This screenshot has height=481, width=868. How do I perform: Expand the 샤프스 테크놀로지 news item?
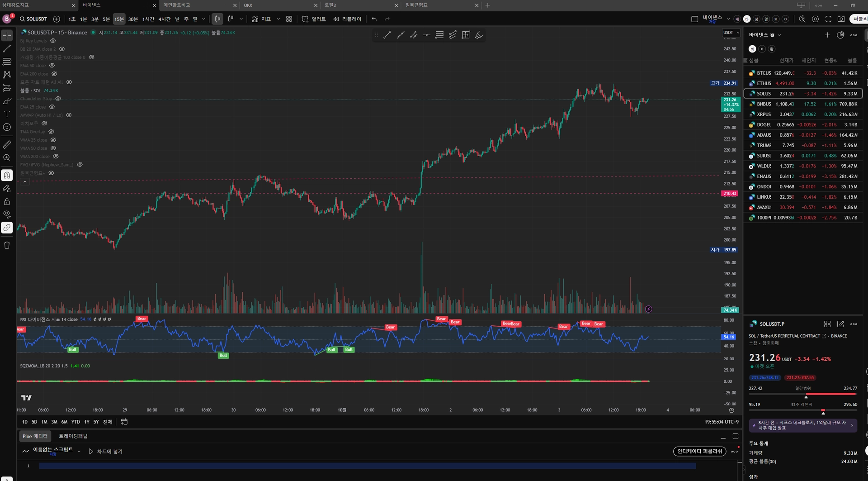coord(803,425)
